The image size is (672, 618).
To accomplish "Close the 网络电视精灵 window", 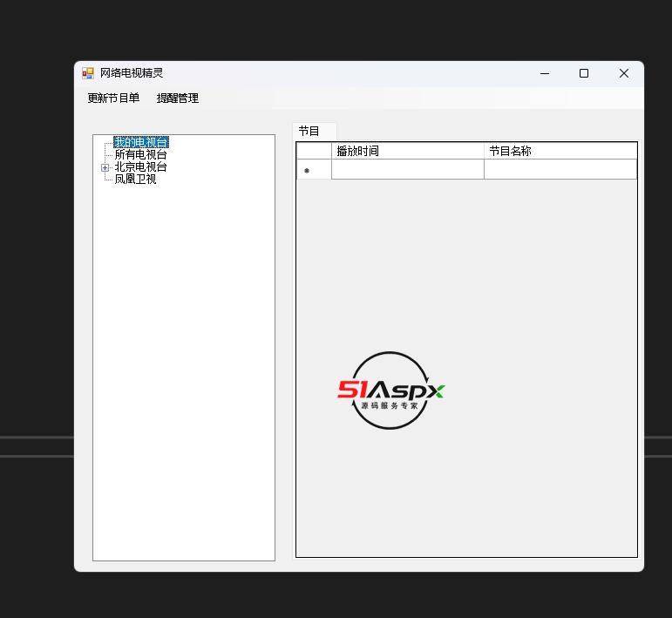I will click(x=624, y=73).
